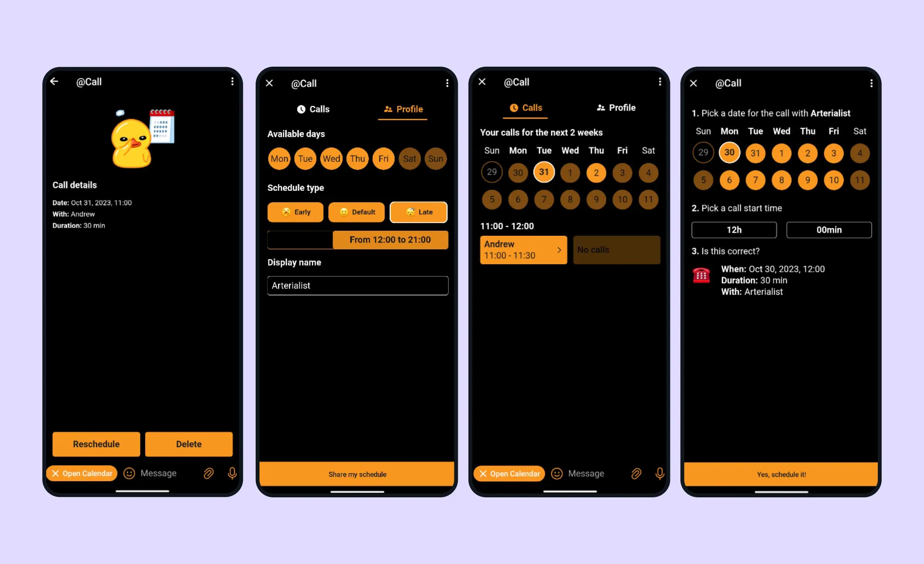
Task: Select the Default schedule type button
Action: click(357, 211)
